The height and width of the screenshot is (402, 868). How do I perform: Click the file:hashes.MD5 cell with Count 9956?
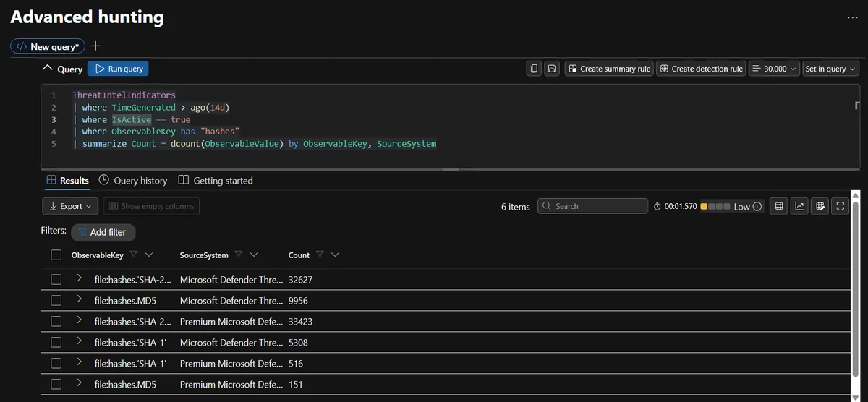pos(125,300)
